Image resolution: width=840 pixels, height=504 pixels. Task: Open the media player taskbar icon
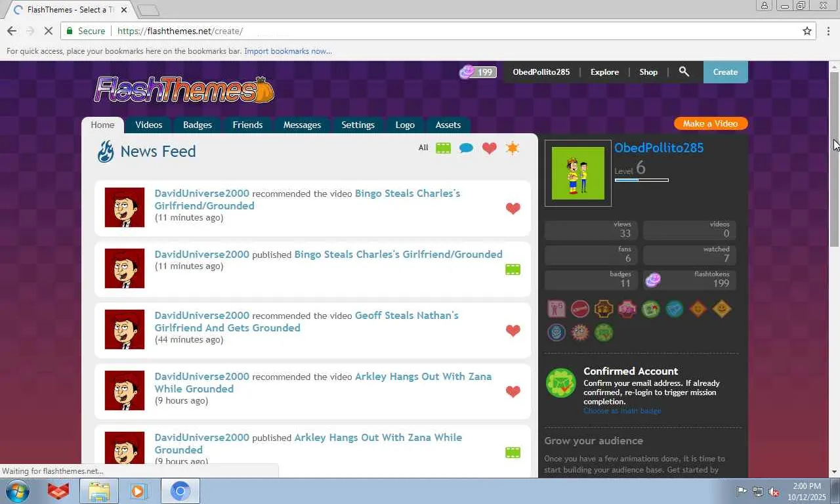[138, 491]
